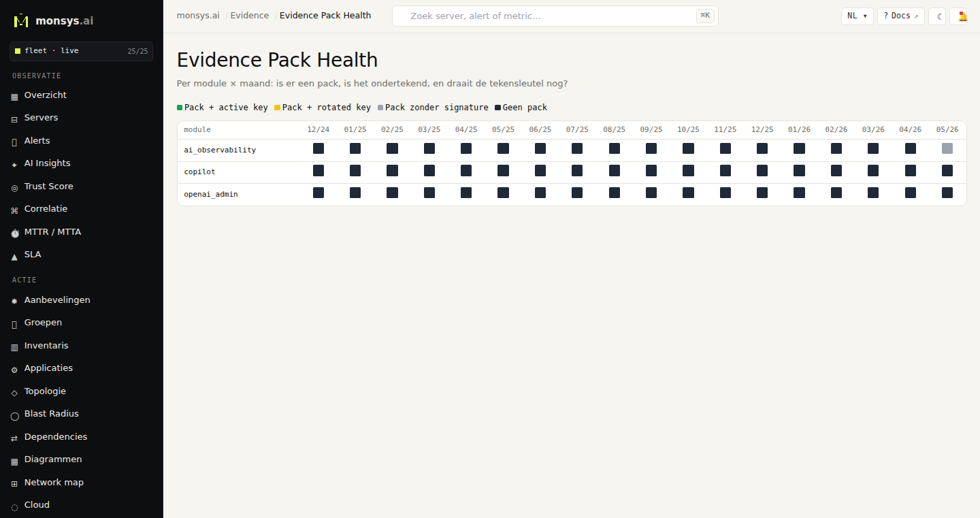The height and width of the screenshot is (518, 980).
Task: Open the Overzicht sidebar icon
Action: coord(14,97)
